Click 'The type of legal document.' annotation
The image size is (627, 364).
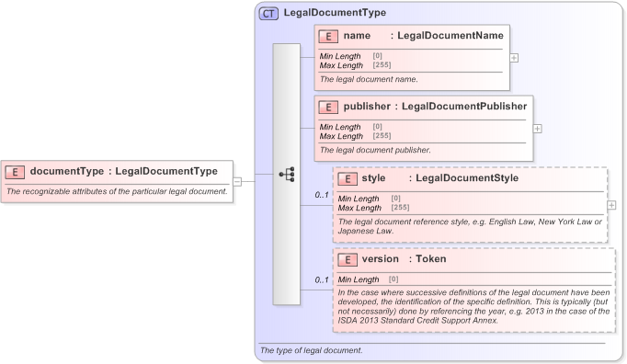click(311, 350)
